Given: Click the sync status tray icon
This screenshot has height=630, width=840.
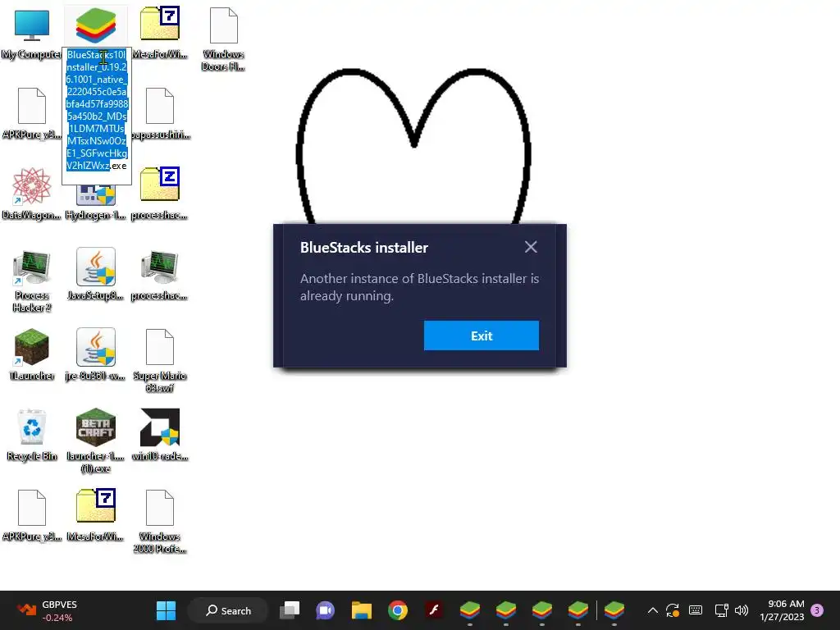Looking at the screenshot, I should click(673, 610).
